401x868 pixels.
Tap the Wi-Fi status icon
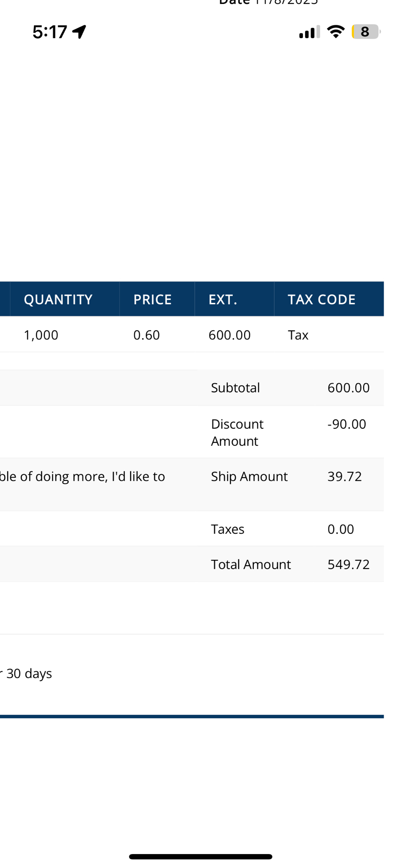[x=335, y=31]
